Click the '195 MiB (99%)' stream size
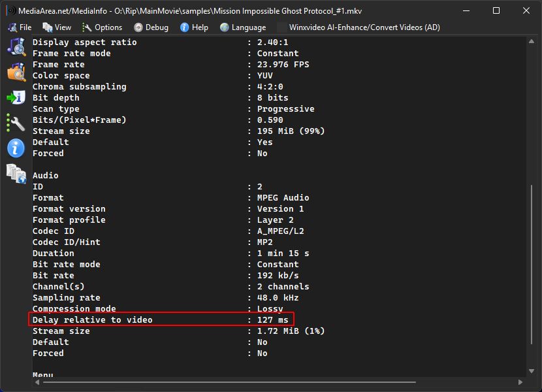The image size is (542, 392). coord(291,131)
